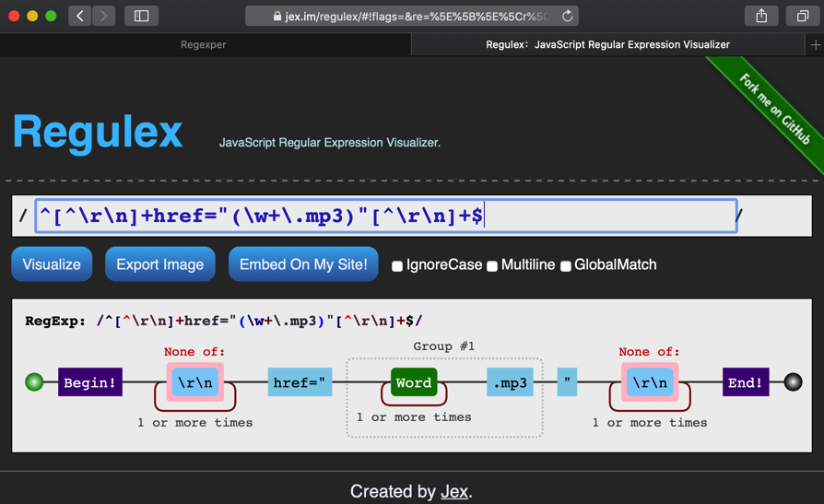Toggle the Safari sidebar icon
The width and height of the screenshot is (824, 504).
coord(141,16)
